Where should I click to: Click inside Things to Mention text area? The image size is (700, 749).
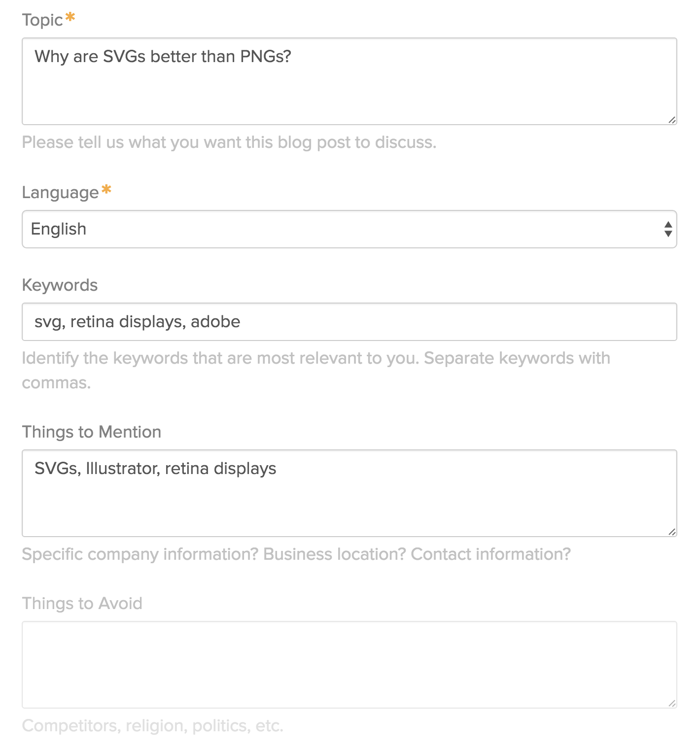[x=349, y=493]
